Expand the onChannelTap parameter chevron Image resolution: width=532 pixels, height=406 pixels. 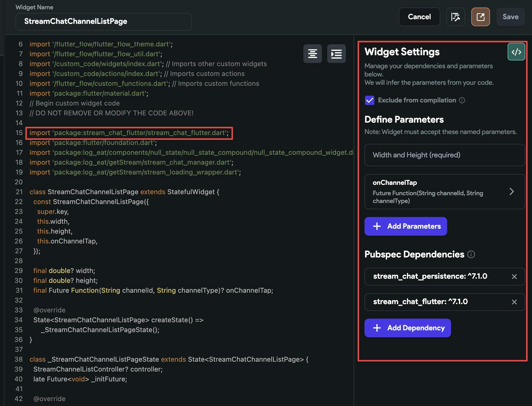[x=511, y=192]
